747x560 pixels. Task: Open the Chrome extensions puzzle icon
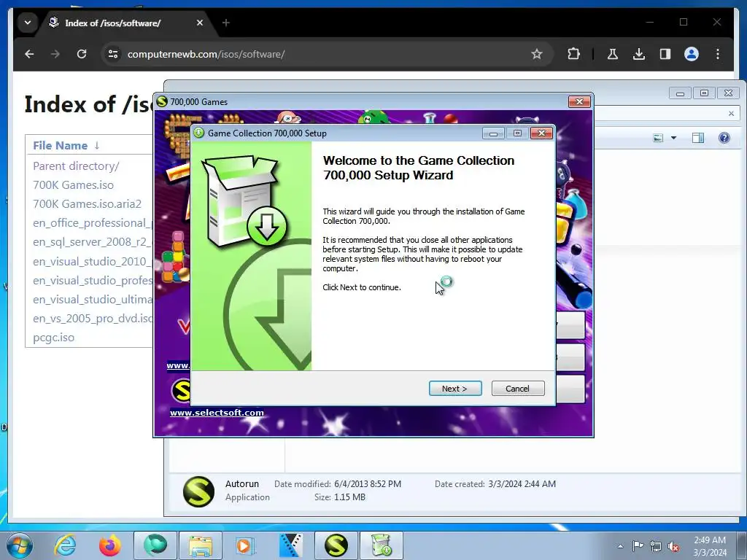(x=573, y=54)
